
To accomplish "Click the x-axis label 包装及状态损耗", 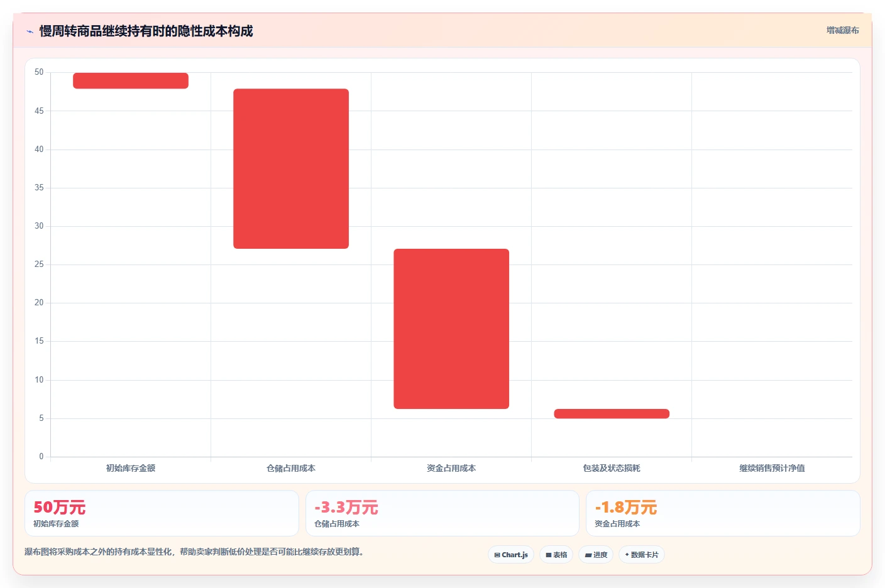I will [x=612, y=468].
